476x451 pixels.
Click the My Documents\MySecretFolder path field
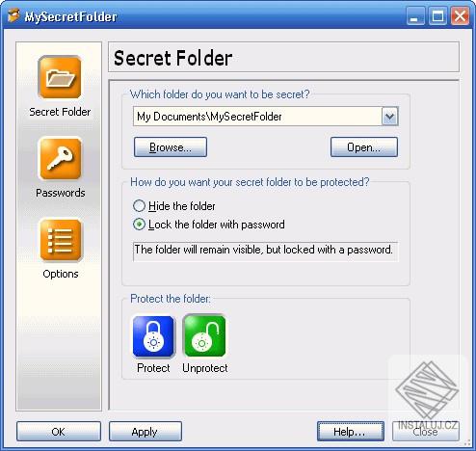[257, 117]
